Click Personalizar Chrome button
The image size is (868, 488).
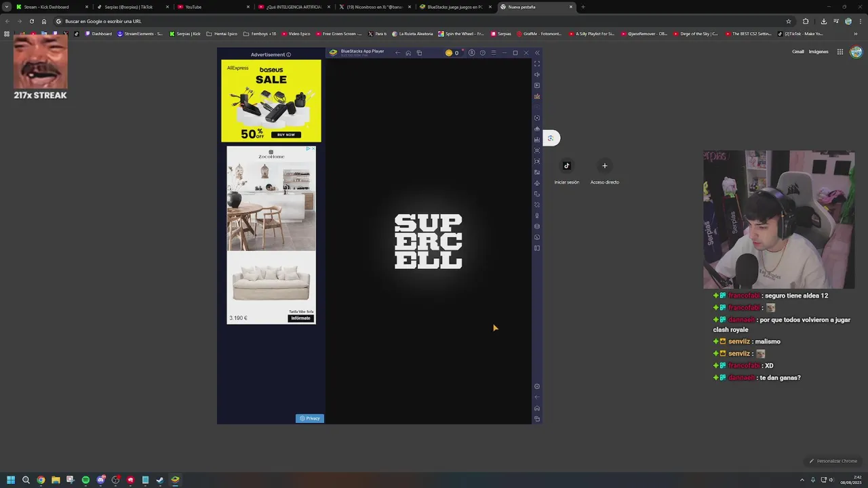click(833, 461)
